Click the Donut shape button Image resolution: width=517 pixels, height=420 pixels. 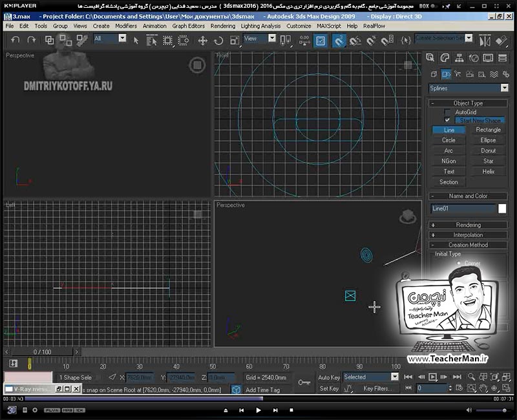488,151
